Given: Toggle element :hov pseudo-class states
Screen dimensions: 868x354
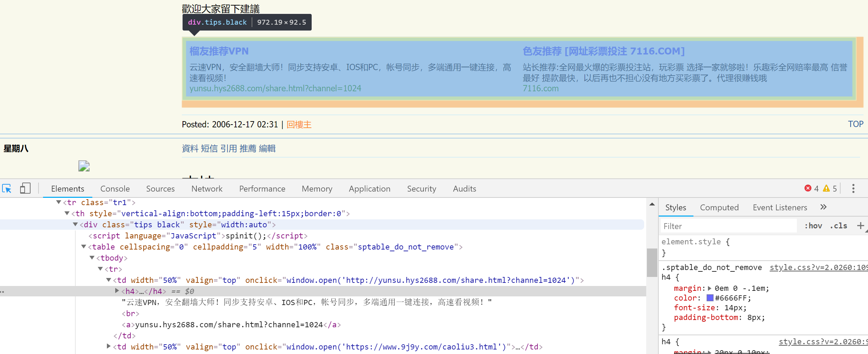Looking at the screenshot, I should [x=813, y=226].
